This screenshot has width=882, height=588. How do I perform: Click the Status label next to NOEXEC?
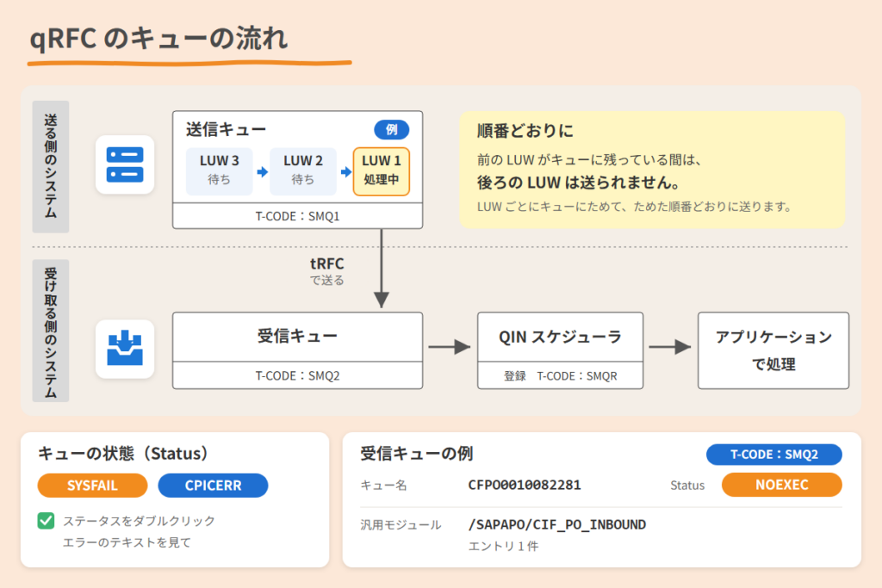(x=687, y=486)
